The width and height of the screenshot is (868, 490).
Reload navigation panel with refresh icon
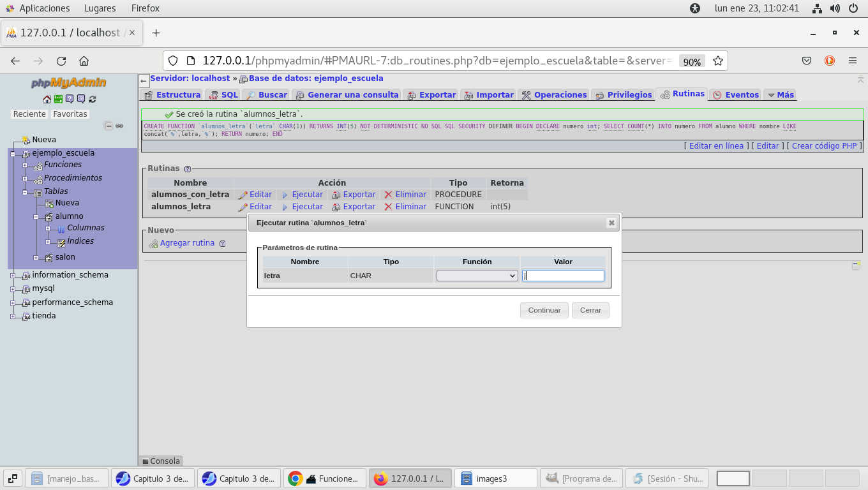tap(93, 99)
